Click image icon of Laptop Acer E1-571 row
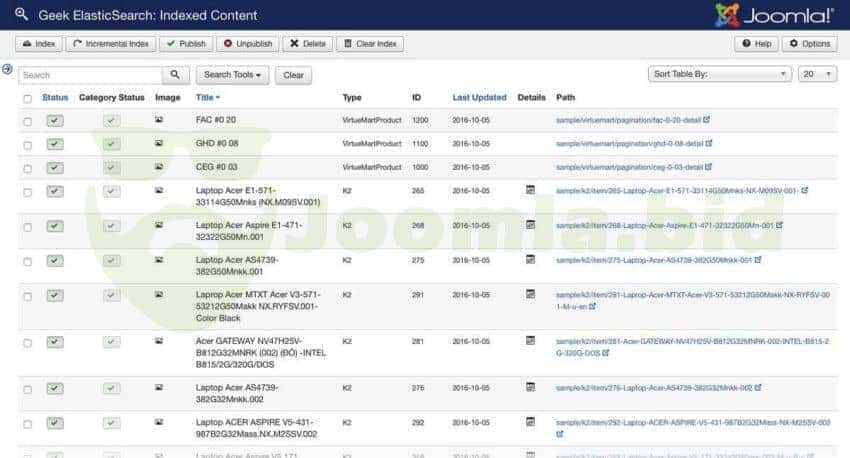The width and height of the screenshot is (850, 458). [159, 190]
